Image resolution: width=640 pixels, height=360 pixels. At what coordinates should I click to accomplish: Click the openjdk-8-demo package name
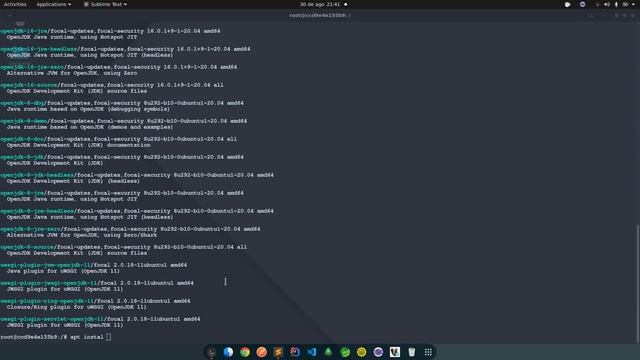[x=24, y=121]
